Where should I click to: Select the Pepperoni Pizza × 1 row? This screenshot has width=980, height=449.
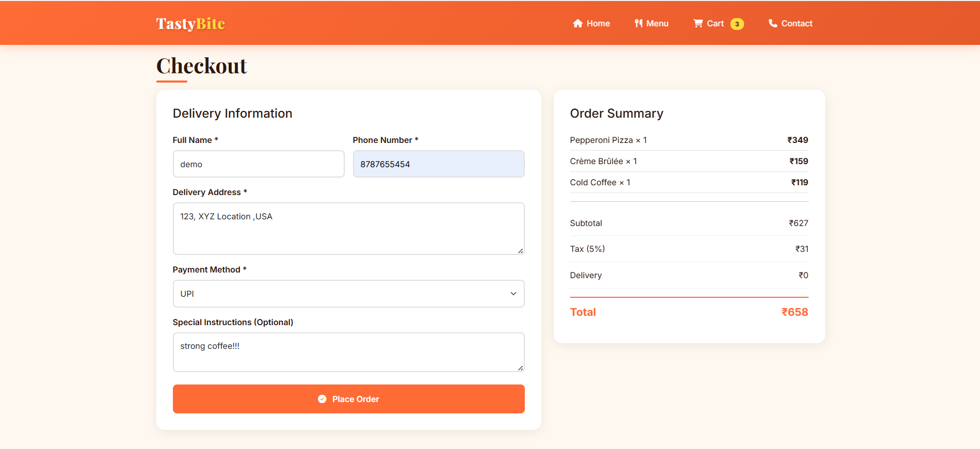tap(689, 140)
